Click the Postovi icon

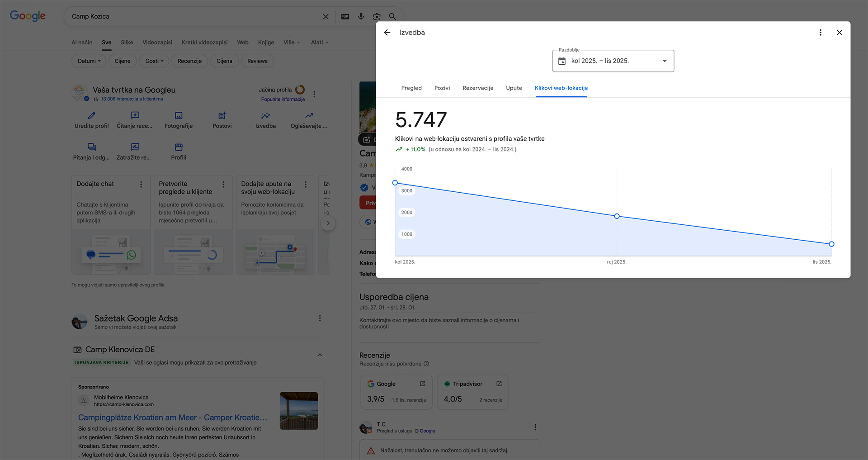coord(222,116)
